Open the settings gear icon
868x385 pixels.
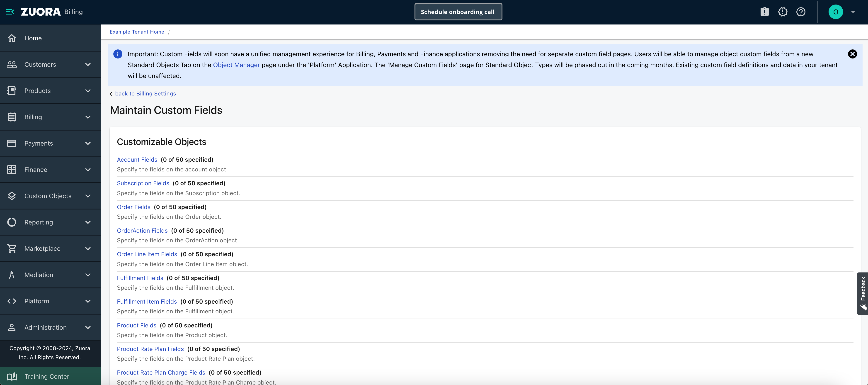pyautogui.click(x=783, y=12)
